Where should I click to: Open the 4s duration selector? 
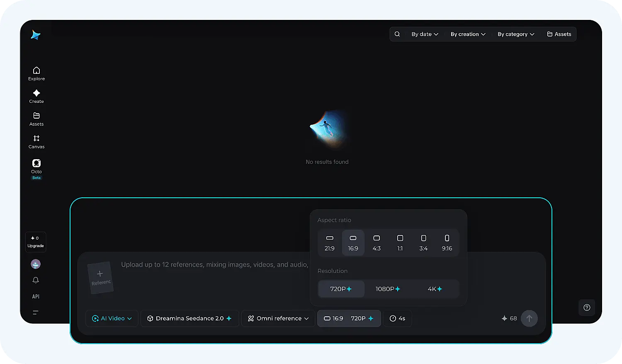point(398,318)
